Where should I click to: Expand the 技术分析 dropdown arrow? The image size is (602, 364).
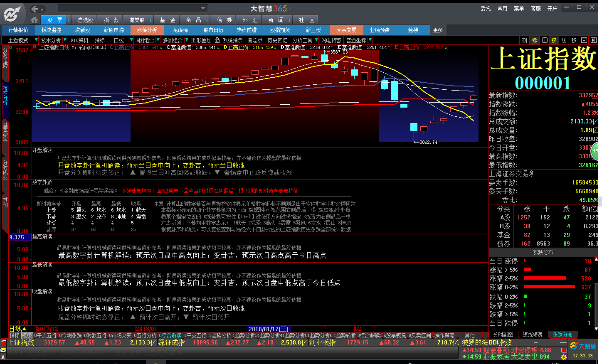(64, 40)
